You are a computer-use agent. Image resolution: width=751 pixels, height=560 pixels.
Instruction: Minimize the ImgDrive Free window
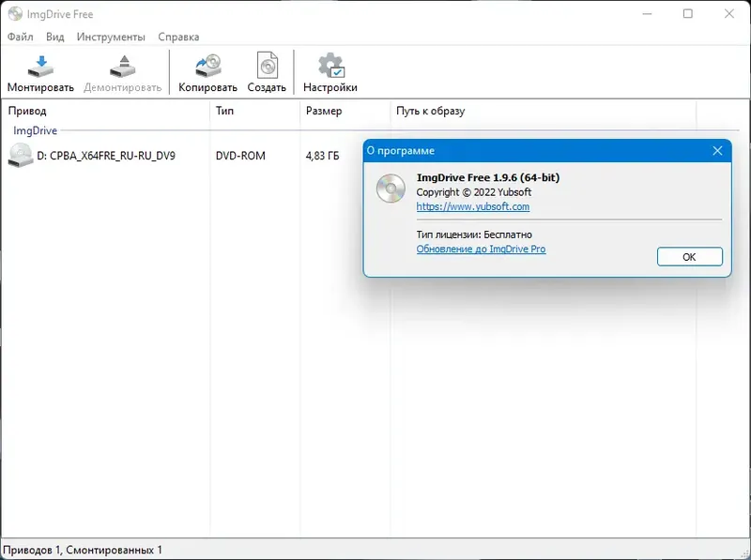647,14
